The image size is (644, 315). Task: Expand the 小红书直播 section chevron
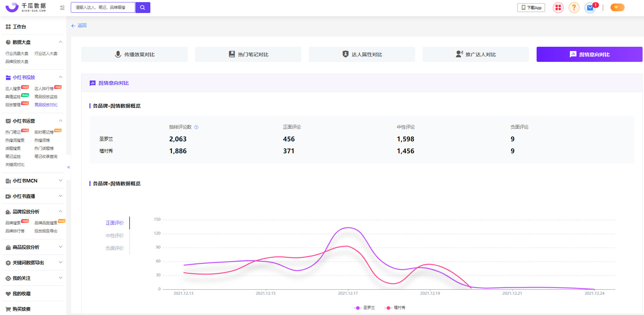pos(61,196)
